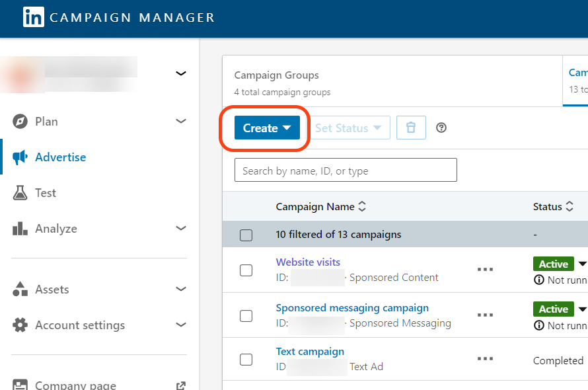Open the Analyze bar chart icon
Screen dimensions: 588x390
pos(20,229)
